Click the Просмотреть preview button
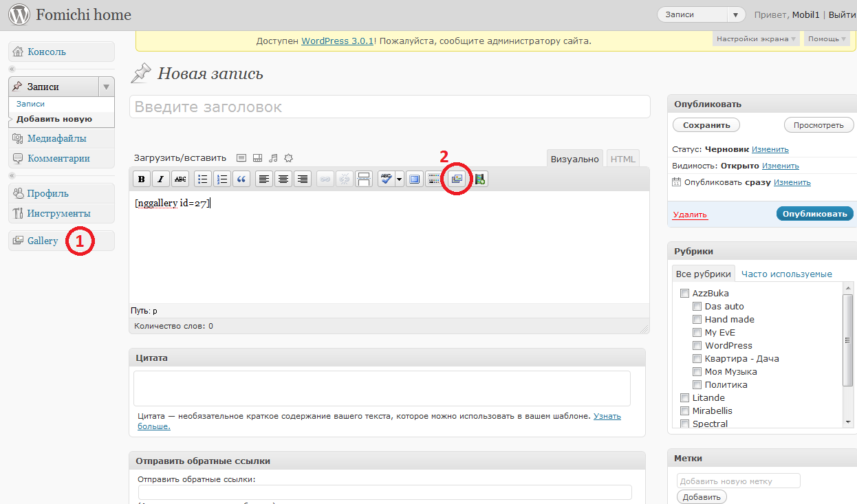 click(x=818, y=125)
